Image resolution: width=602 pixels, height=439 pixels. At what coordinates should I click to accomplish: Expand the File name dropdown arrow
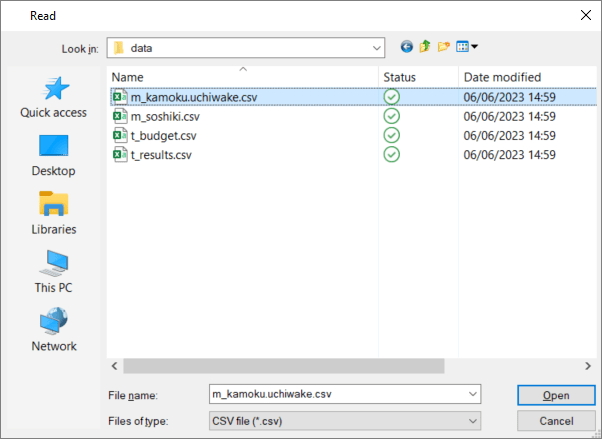472,395
